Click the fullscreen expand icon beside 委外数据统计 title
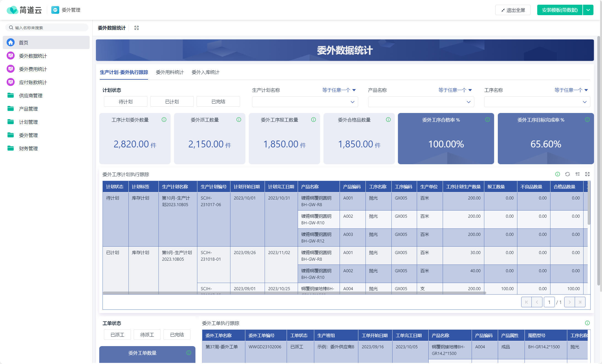602x364 pixels. point(136,28)
